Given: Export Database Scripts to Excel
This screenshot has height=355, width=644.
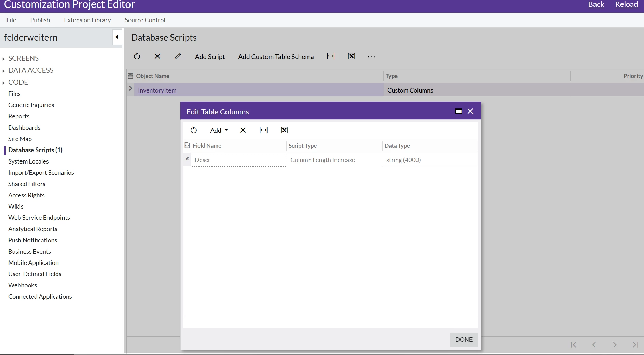Looking at the screenshot, I should 352,56.
